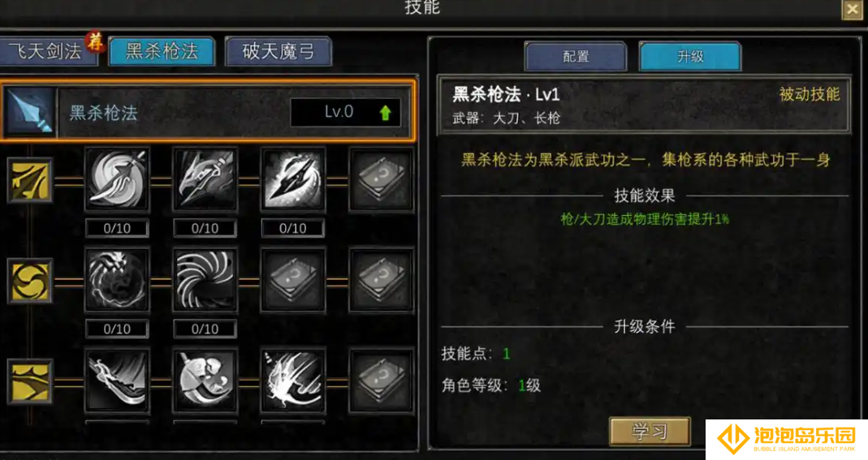Close the 技能 skill window
The width and height of the screenshot is (868, 460).
(852, 10)
